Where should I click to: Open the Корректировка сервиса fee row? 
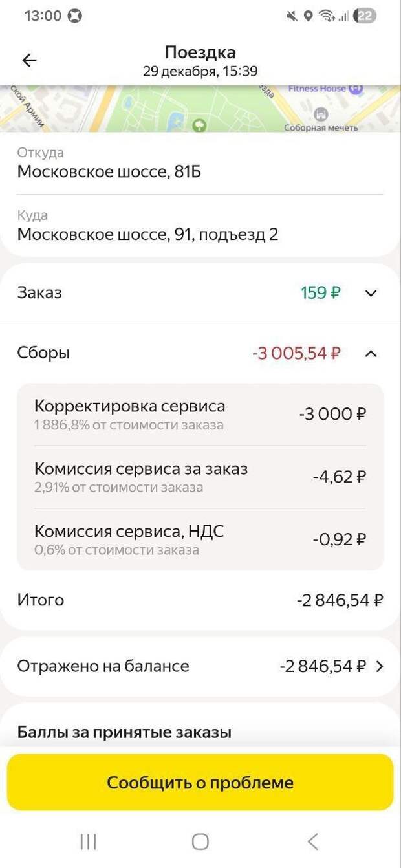[200, 415]
